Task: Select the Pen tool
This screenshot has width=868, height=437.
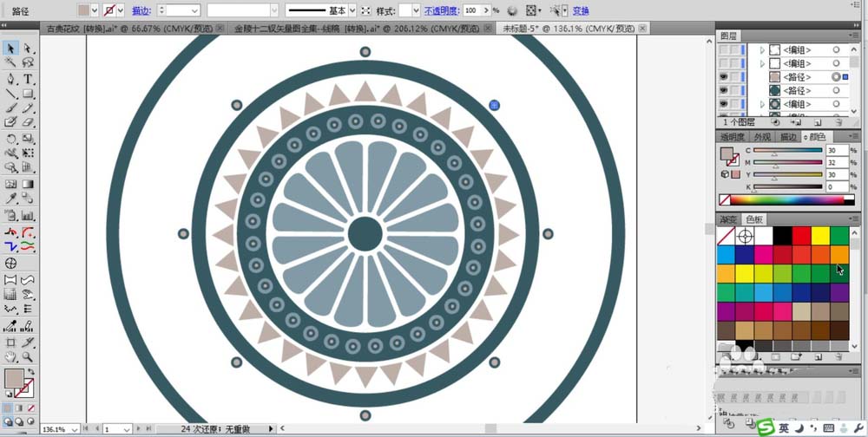Action: tap(10, 79)
